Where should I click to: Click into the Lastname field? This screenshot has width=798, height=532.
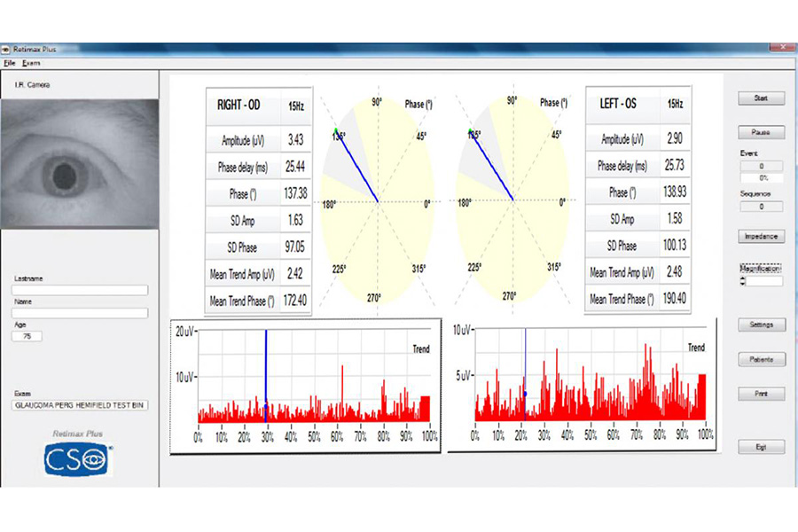point(80,290)
